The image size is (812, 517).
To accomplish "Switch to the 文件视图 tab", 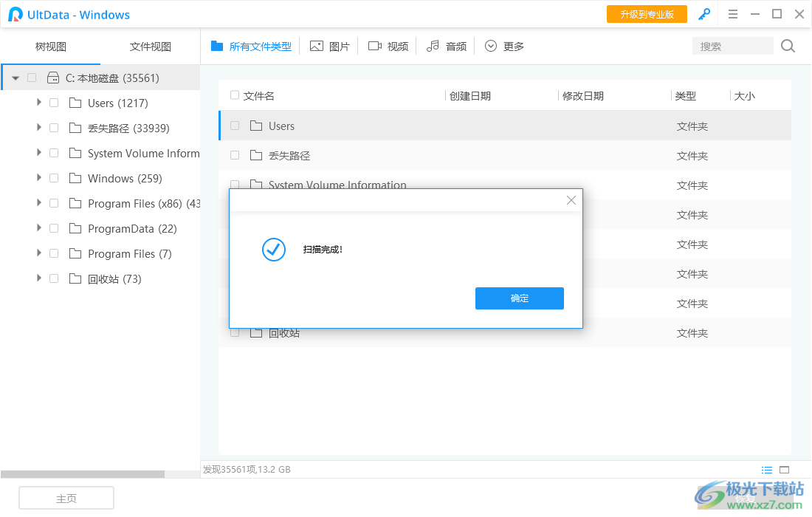I will pyautogui.click(x=150, y=46).
